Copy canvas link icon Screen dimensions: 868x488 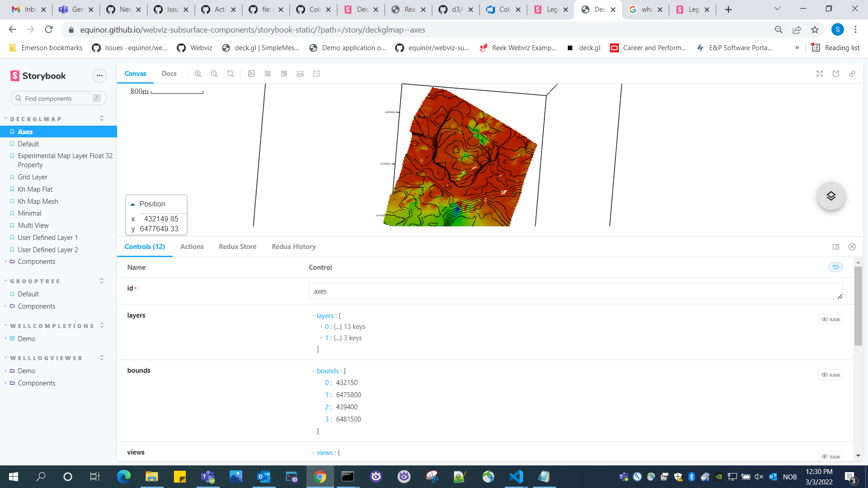coord(852,74)
